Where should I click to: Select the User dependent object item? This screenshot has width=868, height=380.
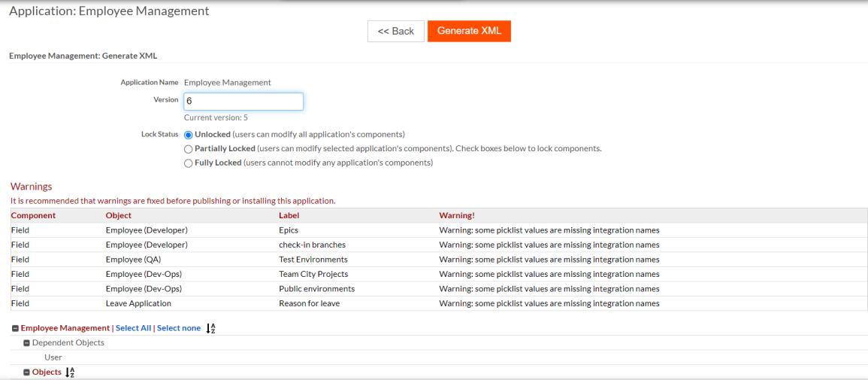(53, 357)
